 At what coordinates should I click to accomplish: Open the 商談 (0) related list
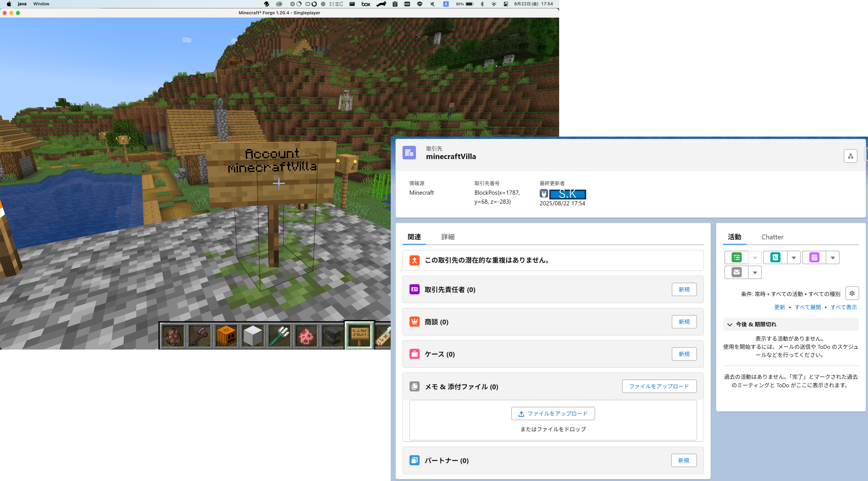tap(436, 322)
